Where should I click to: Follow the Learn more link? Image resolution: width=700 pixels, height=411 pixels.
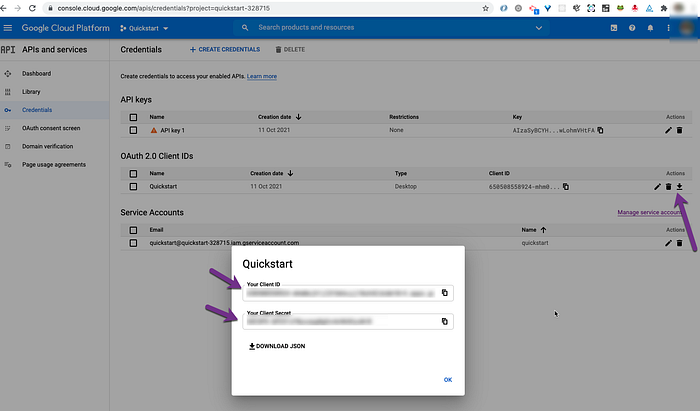tap(262, 76)
